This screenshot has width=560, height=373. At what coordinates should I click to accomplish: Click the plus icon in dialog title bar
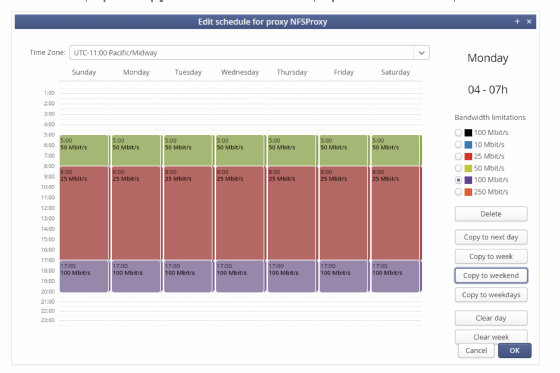coord(517,21)
